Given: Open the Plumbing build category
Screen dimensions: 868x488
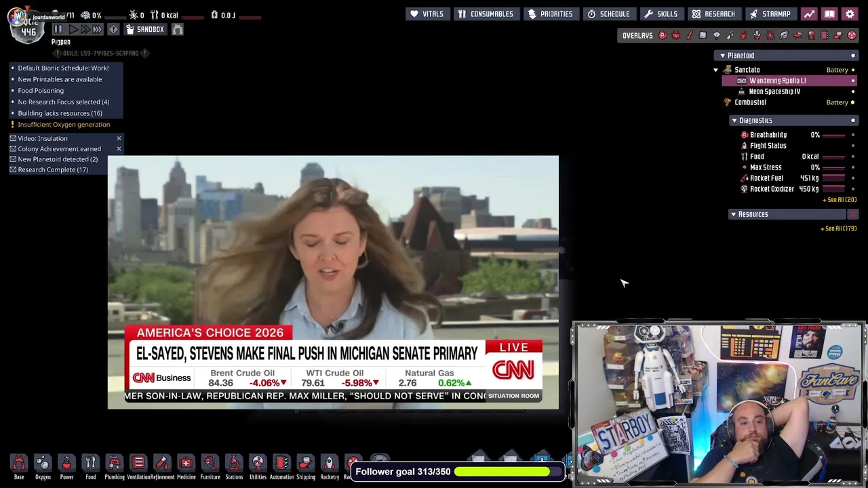Looking at the screenshot, I should click(115, 467).
